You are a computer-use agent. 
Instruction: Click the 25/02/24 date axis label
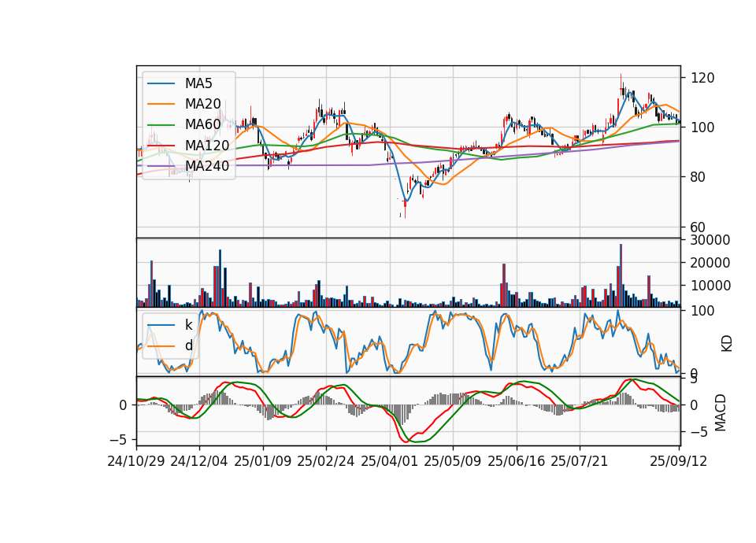326,461
